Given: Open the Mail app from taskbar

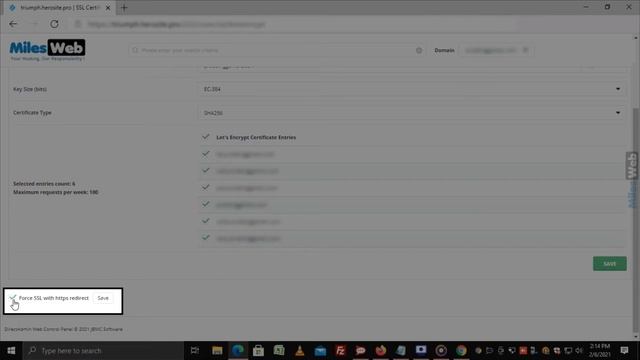Looking at the screenshot, I should 320,350.
